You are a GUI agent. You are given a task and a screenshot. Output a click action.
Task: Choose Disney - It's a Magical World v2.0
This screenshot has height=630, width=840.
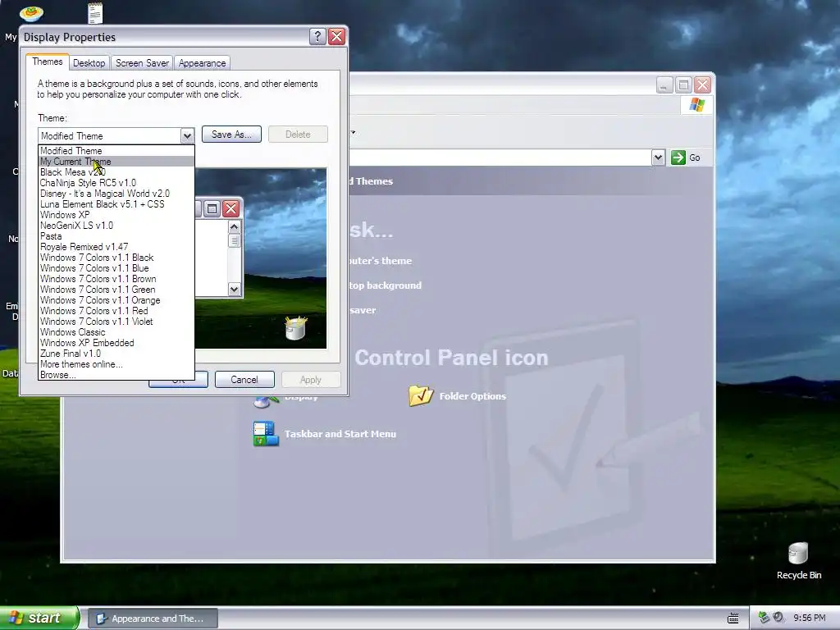[116, 194]
